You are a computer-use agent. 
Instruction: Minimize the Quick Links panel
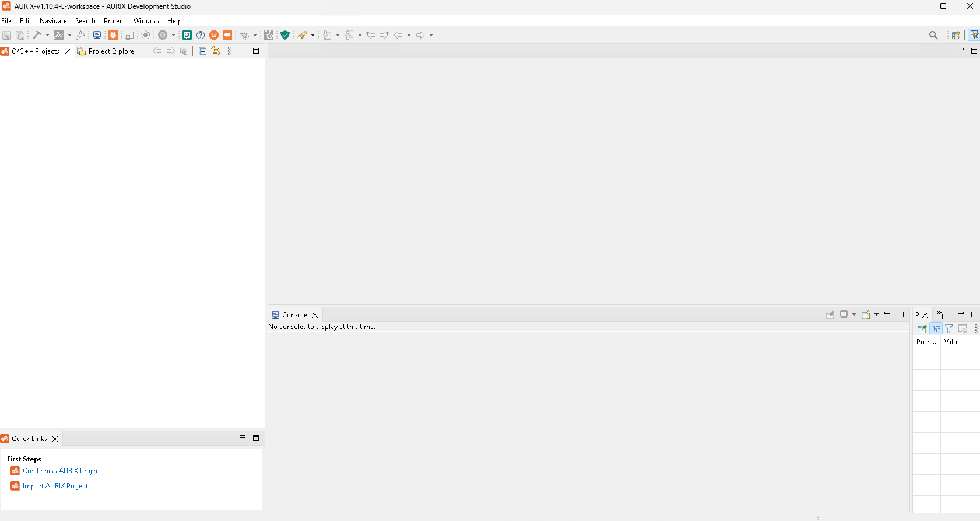243,437
